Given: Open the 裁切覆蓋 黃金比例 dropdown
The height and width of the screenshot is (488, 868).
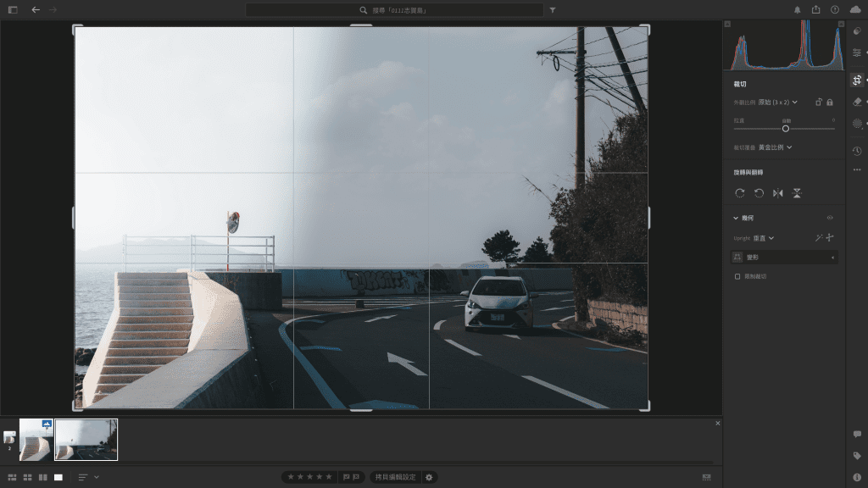Looking at the screenshot, I should click(775, 147).
